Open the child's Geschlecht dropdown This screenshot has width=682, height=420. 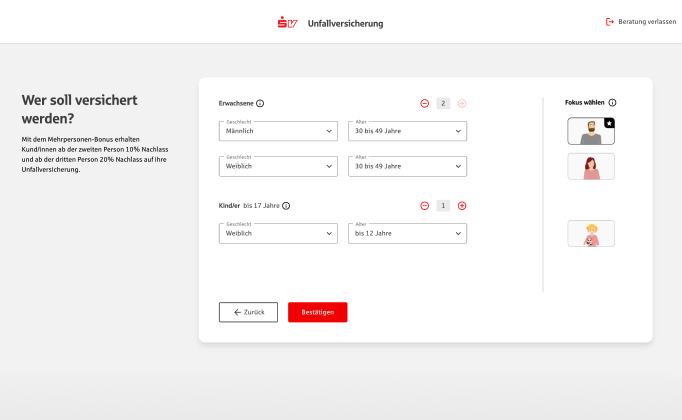coord(278,233)
